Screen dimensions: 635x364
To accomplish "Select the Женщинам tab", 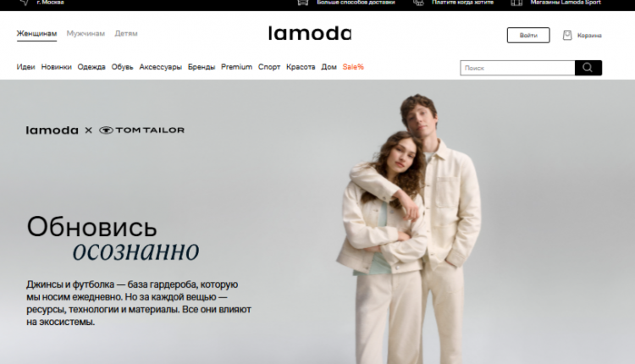I will tap(36, 34).
